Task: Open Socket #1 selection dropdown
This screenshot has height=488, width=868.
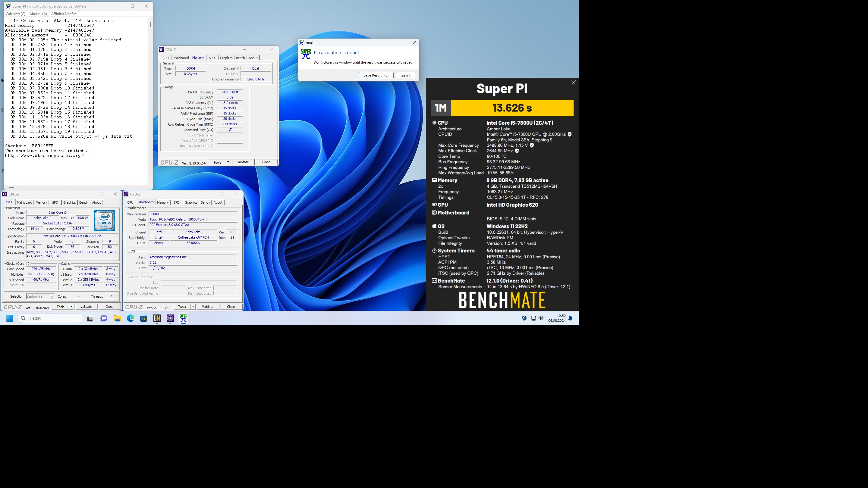Action: pyautogui.click(x=40, y=297)
